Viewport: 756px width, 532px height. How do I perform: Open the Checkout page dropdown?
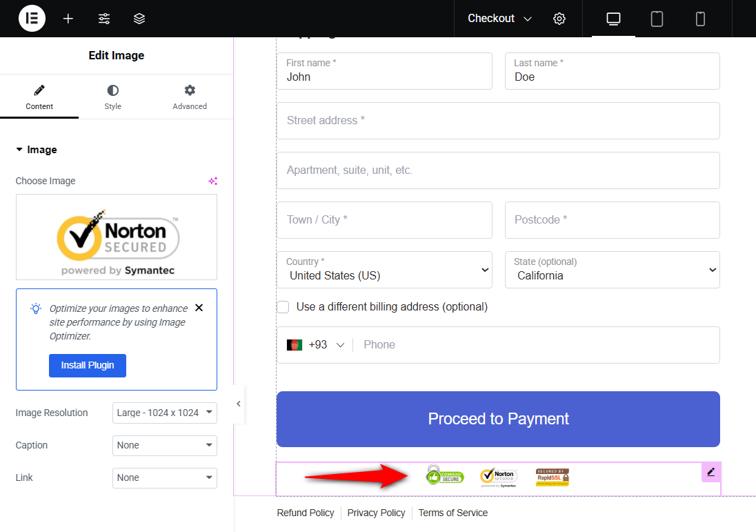(499, 19)
